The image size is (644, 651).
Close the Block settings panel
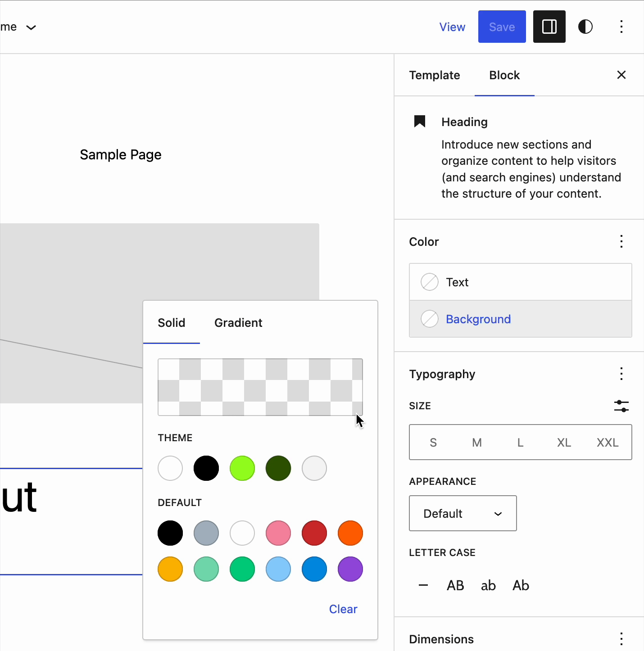621,75
